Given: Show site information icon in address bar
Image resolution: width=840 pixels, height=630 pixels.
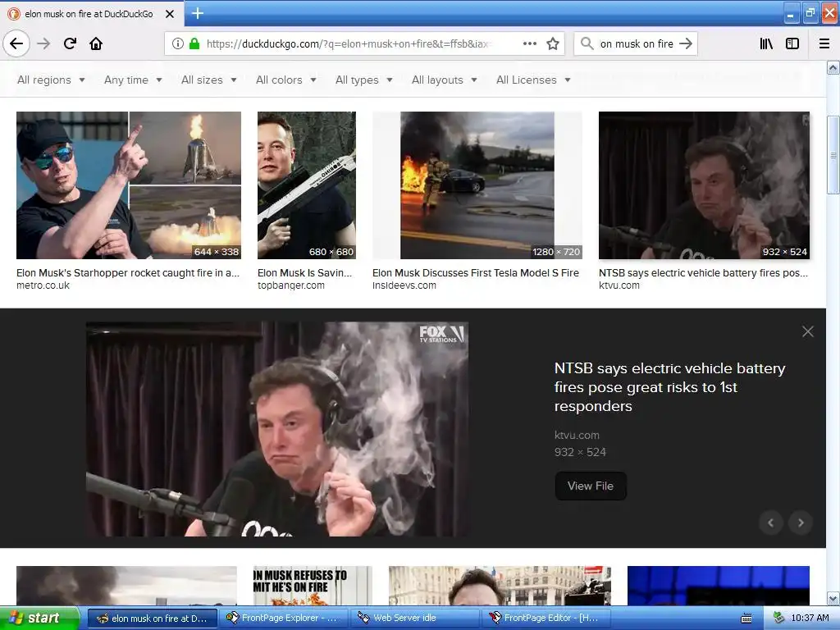Looking at the screenshot, I should click(x=178, y=44).
